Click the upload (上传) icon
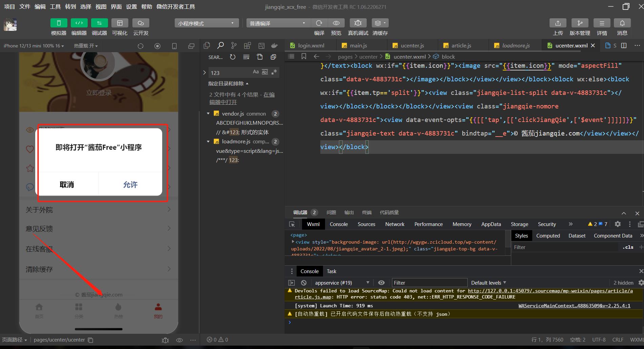644x349 pixels. pos(558,23)
